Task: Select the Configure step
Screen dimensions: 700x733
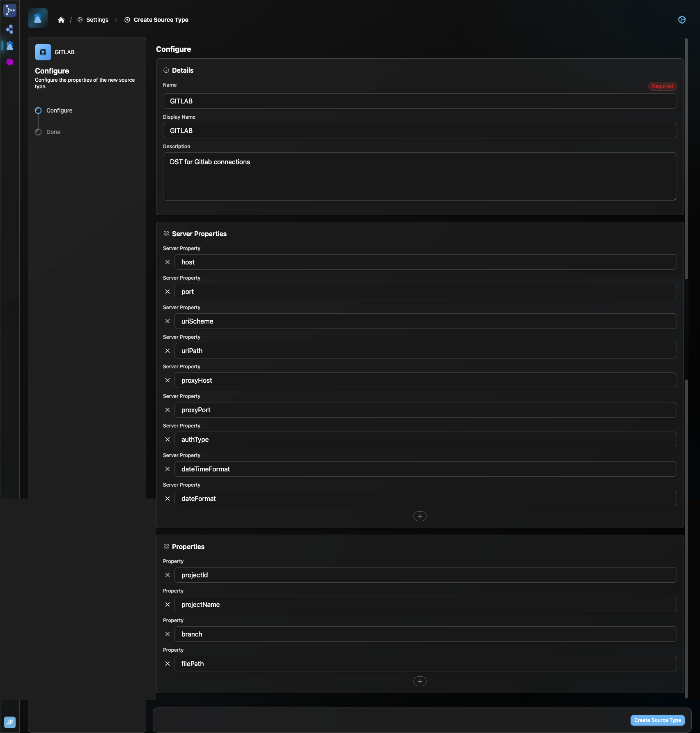Action: click(x=59, y=110)
